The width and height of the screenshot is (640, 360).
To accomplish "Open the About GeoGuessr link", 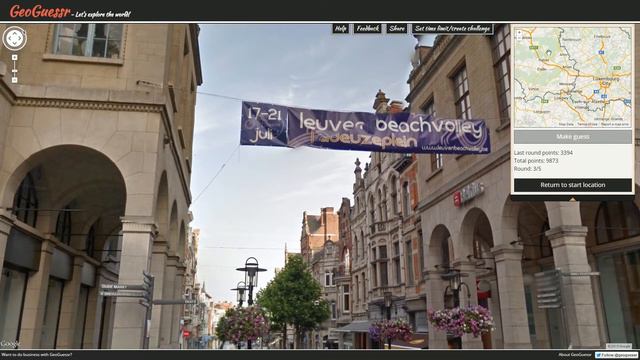I will (575, 355).
